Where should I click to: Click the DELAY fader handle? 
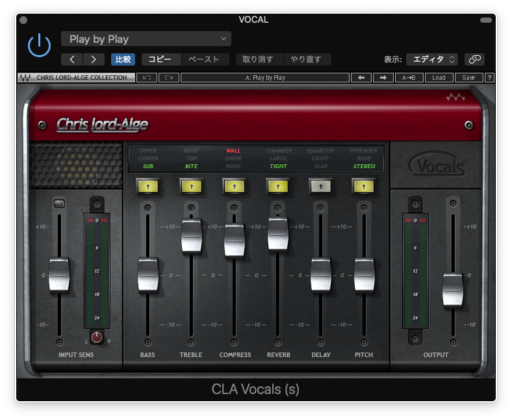321,275
